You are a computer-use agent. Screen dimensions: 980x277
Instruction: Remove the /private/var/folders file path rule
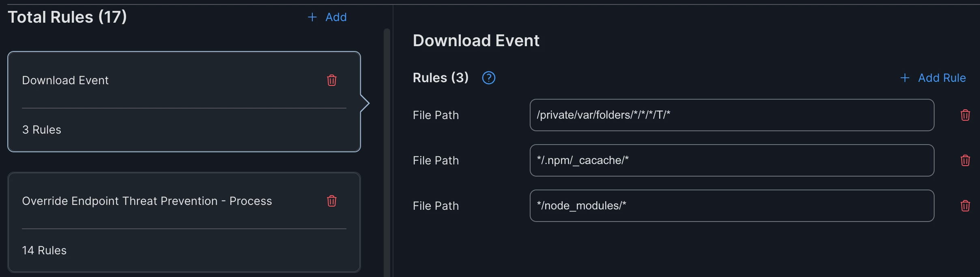coord(965,115)
